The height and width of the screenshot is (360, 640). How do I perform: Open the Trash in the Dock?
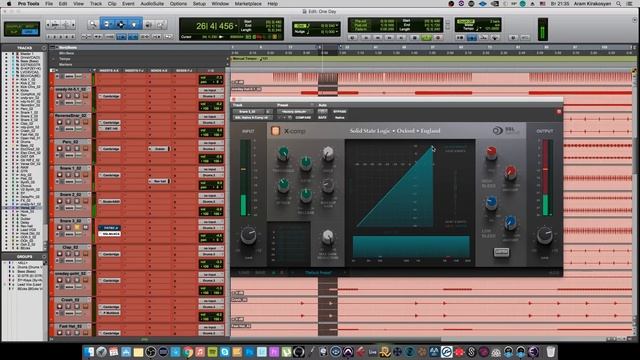click(551, 351)
